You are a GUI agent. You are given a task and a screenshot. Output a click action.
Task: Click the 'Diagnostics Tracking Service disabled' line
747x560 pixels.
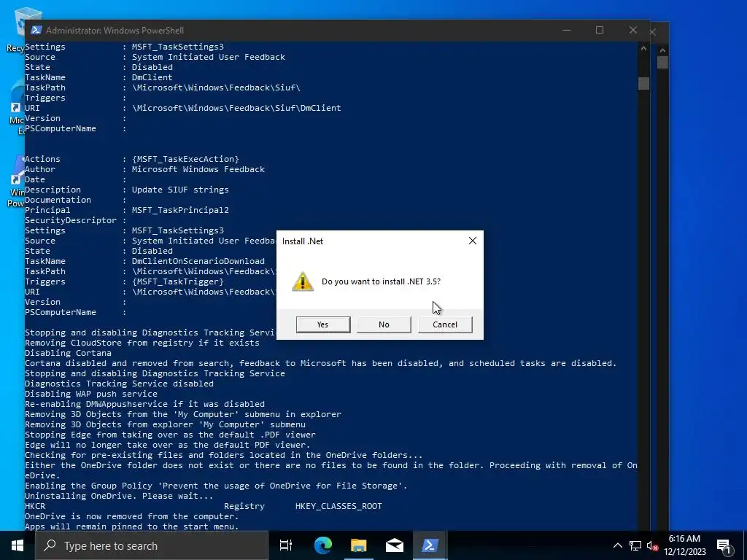119,384
